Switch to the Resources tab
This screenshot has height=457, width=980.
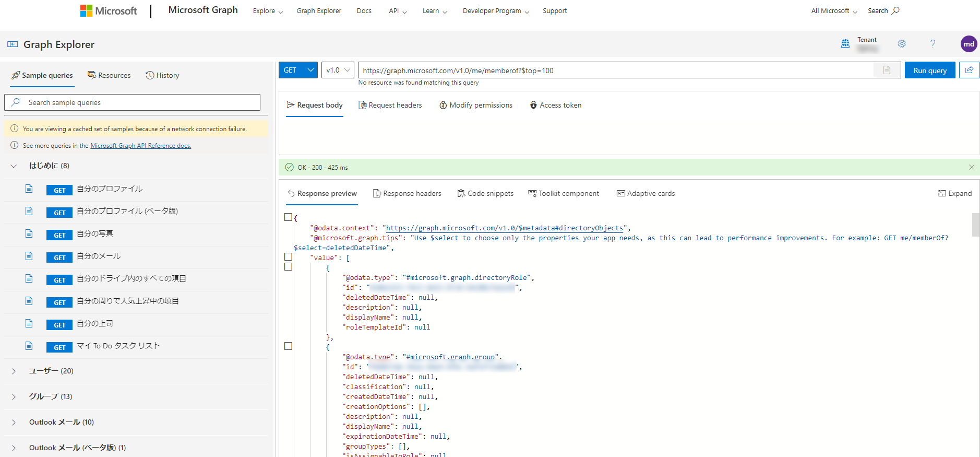click(x=109, y=75)
